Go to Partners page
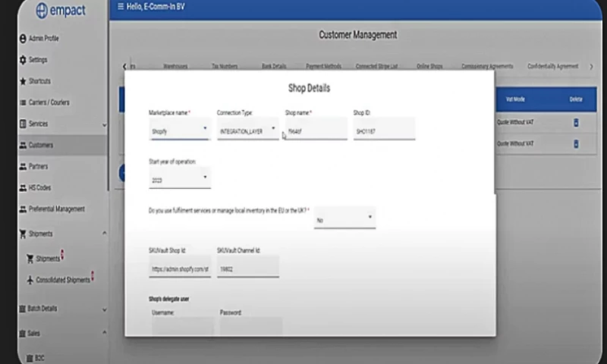Viewport: 607px width, 364px height. point(39,166)
